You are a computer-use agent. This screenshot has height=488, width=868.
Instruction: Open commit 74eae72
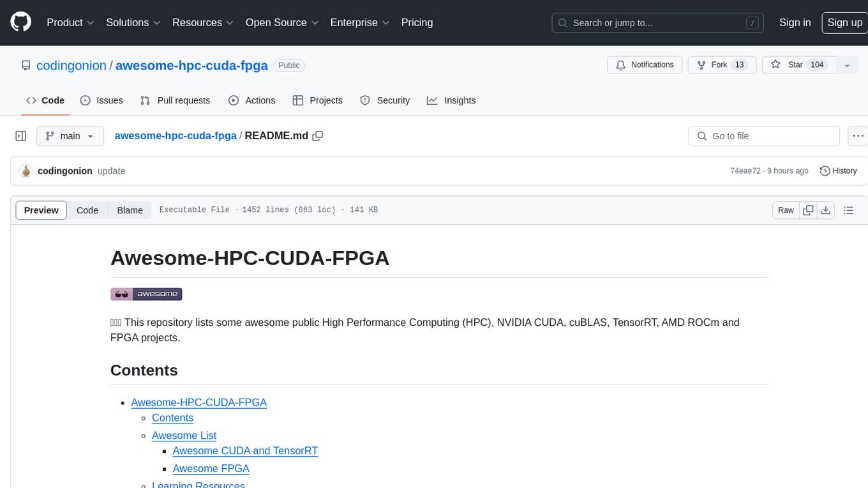click(745, 171)
